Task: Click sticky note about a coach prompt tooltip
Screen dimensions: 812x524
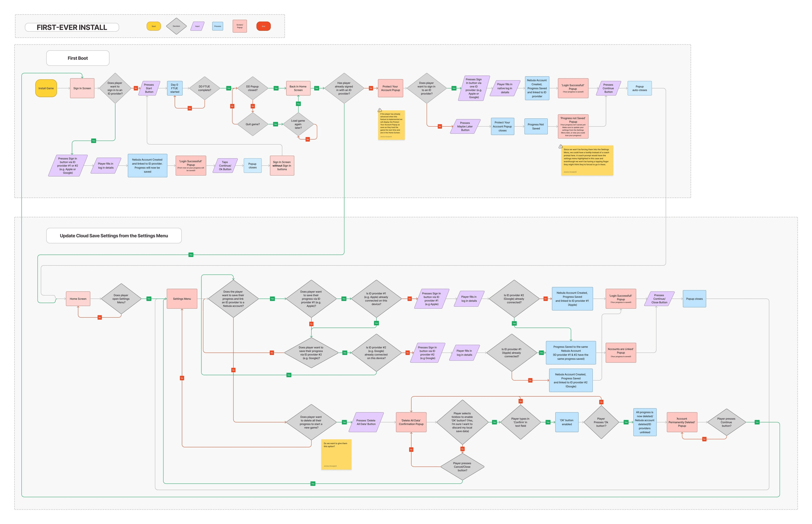Action: click(x=587, y=161)
